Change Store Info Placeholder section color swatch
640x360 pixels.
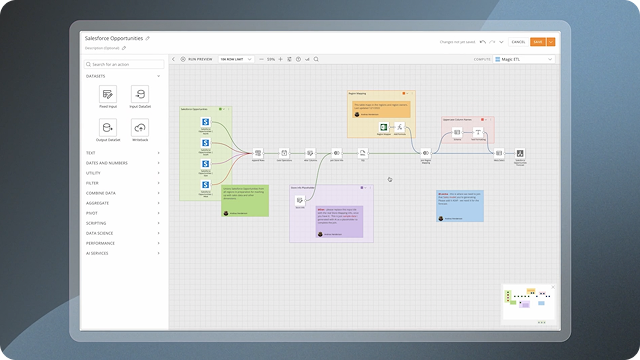(362, 188)
